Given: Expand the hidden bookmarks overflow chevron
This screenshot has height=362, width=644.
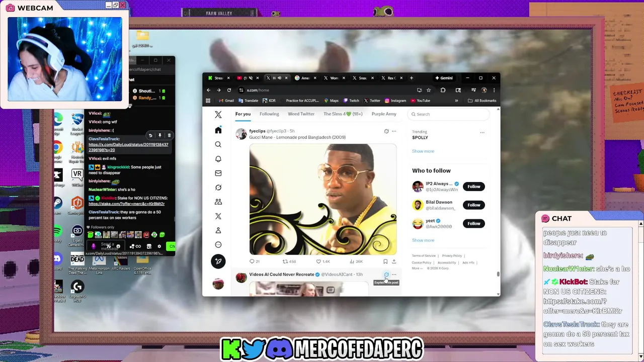Looking at the screenshot, I should click(456, 101).
